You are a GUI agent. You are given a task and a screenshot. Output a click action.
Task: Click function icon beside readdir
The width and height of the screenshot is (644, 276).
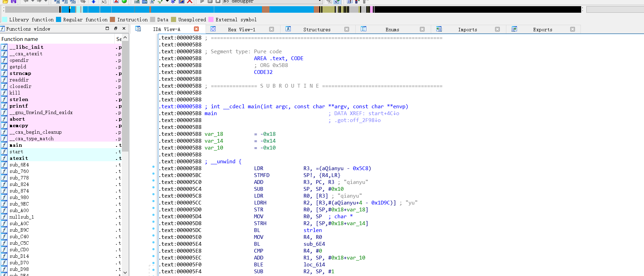coord(4,80)
